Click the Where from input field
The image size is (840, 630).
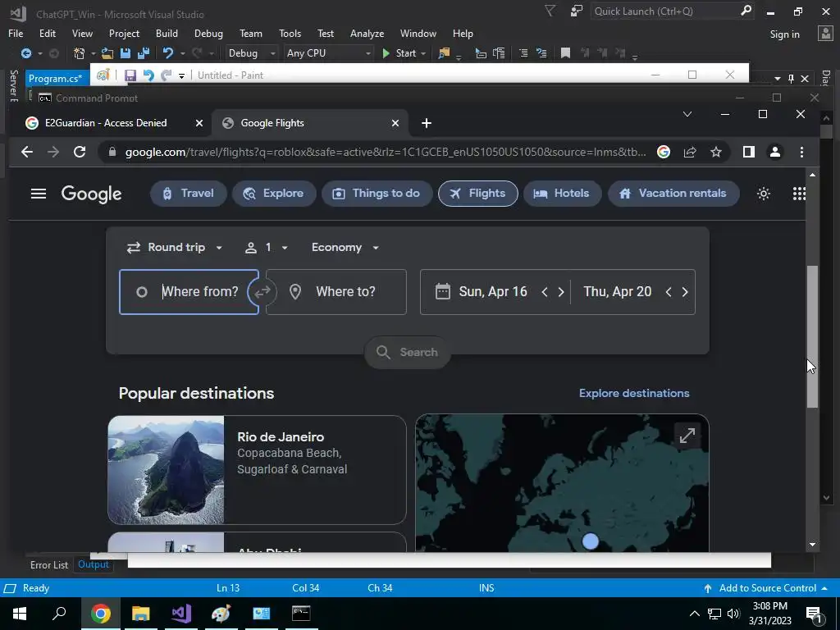(x=189, y=292)
